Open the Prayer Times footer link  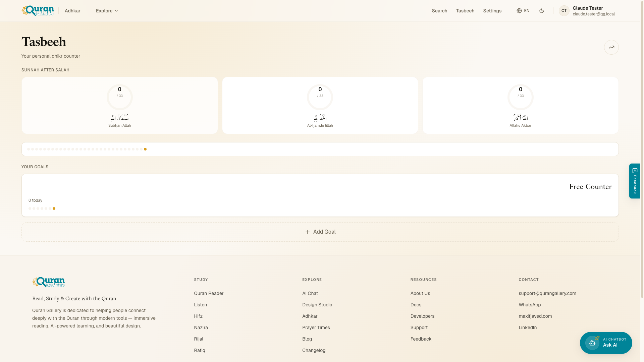[316, 327]
